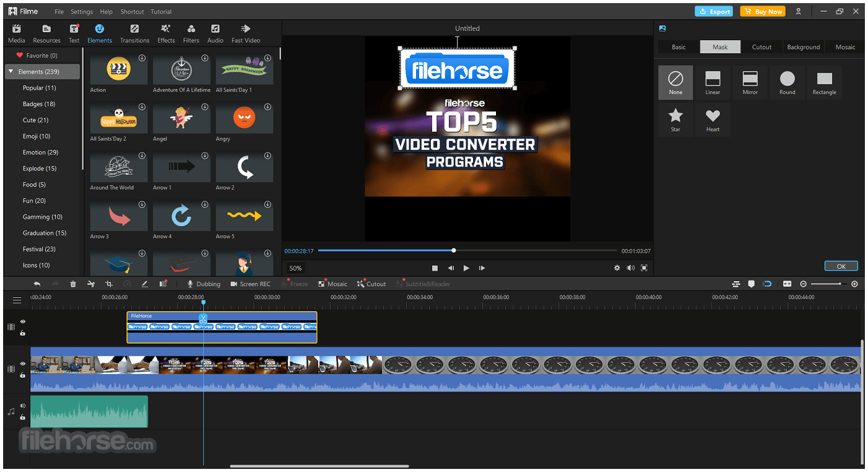
Task: Open the Tutorial link
Action: tap(161, 12)
